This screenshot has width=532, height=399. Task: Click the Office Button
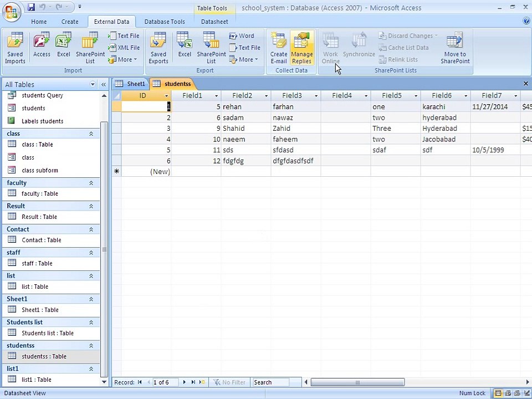(x=12, y=12)
